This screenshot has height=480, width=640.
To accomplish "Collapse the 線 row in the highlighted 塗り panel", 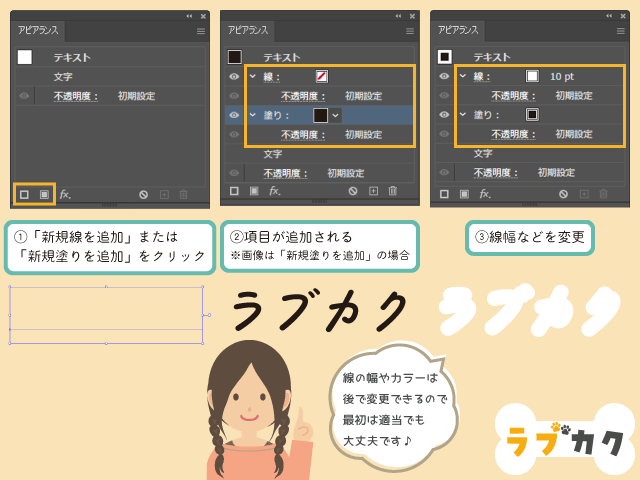I will coord(253,76).
